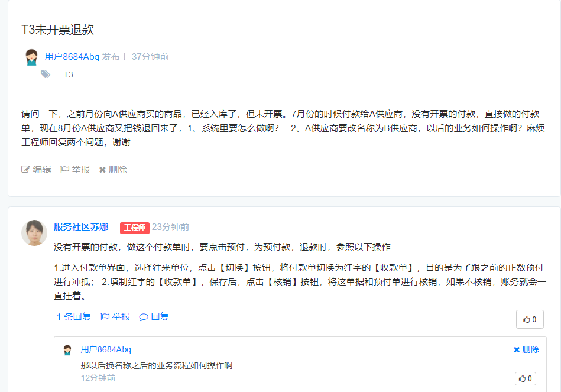Click 回复 to reply to the answer
The height and width of the screenshot is (392, 561).
pyautogui.click(x=154, y=317)
